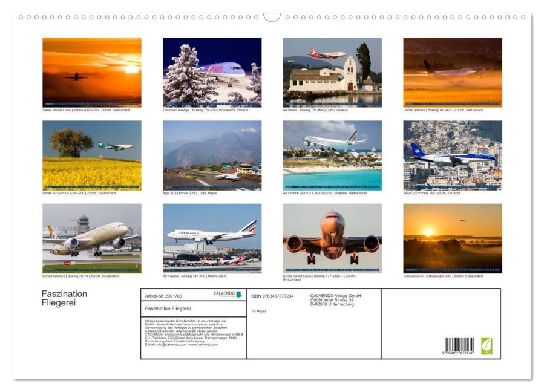Click the 'CALVENDO Verlag GmbH' address block
Viewport: 544px width, 392px height.
[x=335, y=300]
